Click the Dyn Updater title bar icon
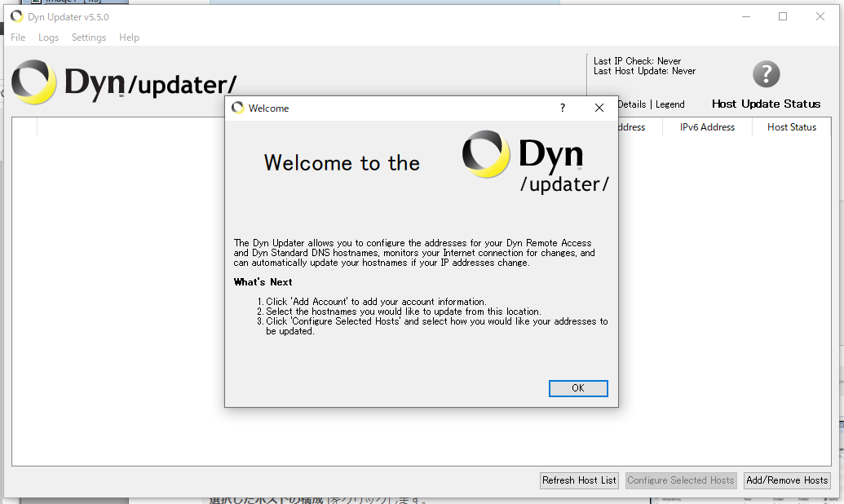 click(x=17, y=16)
